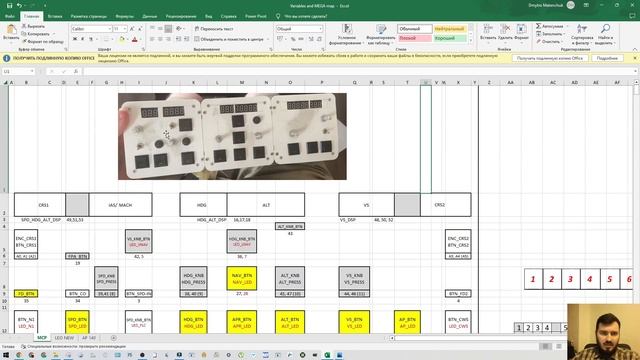The height and width of the screenshot is (360, 640).
Task: Collapse the ribbon with the chevron
Action: tap(635, 49)
